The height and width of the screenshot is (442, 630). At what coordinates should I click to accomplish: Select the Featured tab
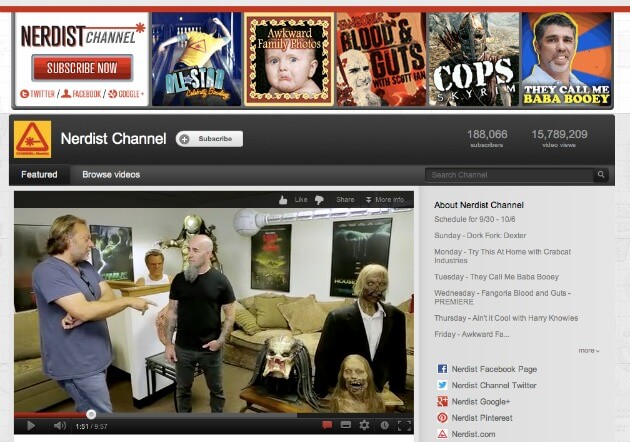[x=39, y=175]
